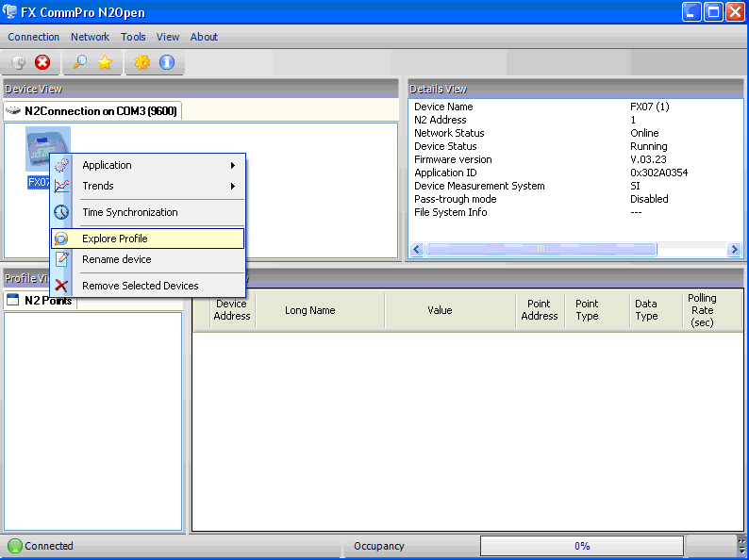Select Remove Selected Devices menu entry
The image size is (749, 560).
[148, 286]
